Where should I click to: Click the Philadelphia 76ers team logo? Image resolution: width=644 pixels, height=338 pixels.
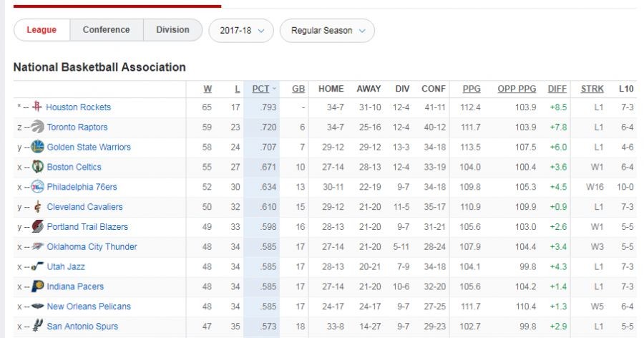(39, 187)
